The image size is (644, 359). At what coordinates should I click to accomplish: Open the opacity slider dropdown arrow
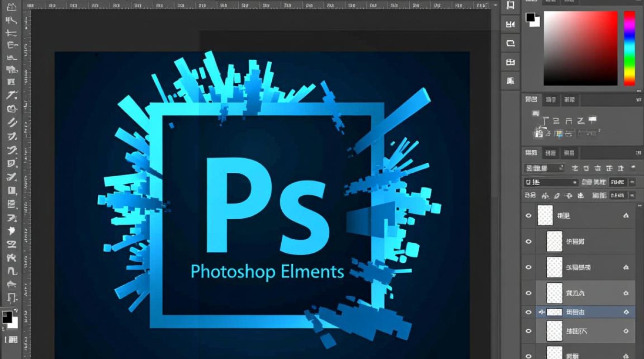[632, 182]
